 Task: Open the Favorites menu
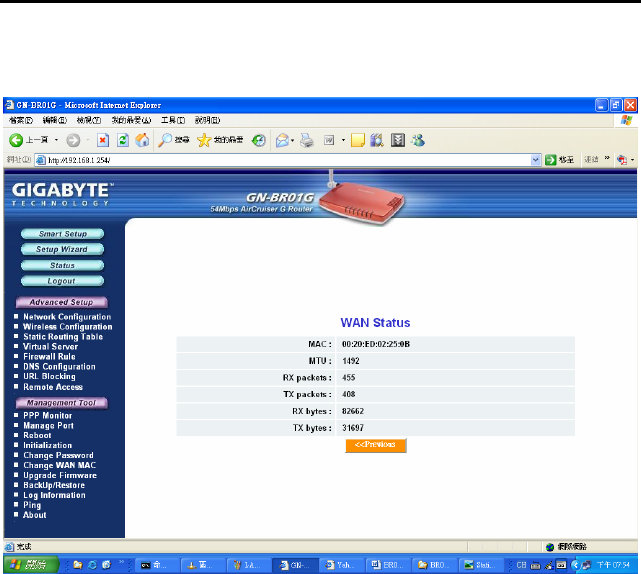point(131,120)
